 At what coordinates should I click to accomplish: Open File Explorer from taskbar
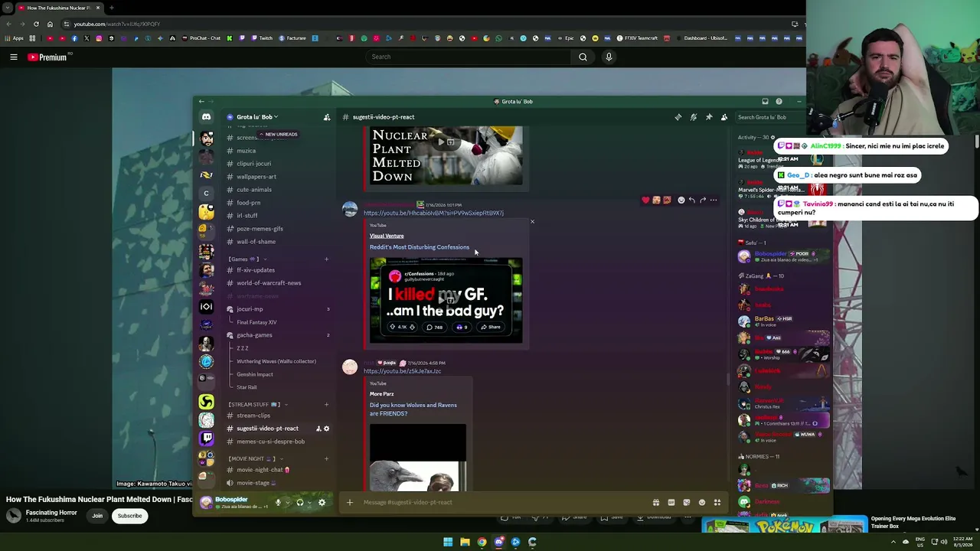pos(465,543)
